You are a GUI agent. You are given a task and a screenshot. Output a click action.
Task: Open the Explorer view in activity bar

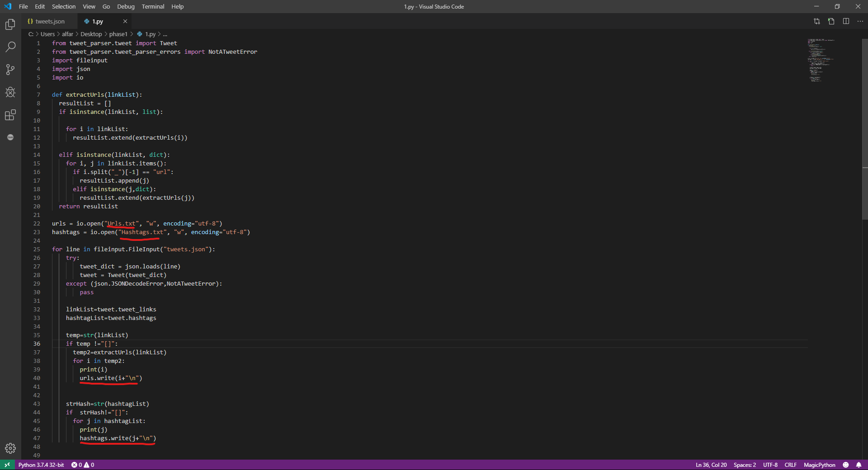click(10, 24)
